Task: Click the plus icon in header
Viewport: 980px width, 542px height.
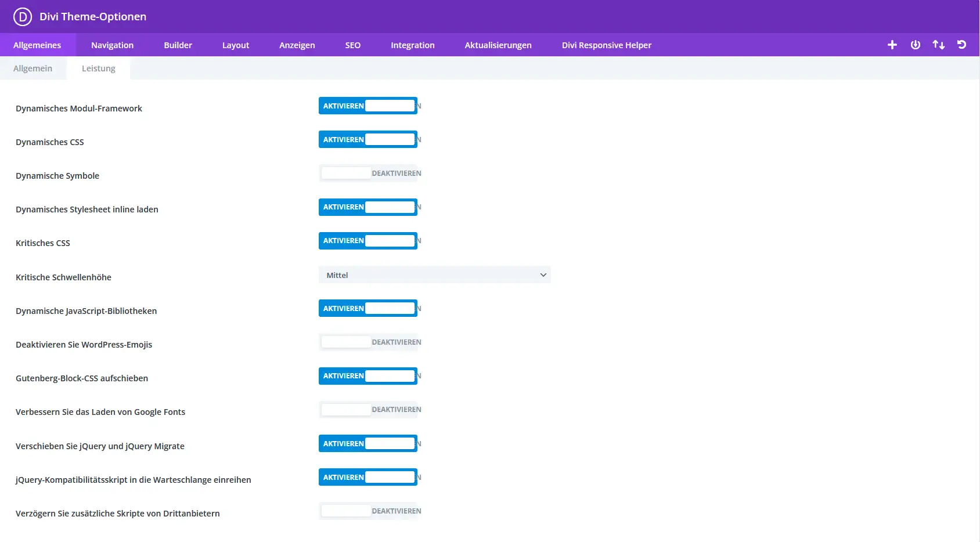Action: (892, 45)
